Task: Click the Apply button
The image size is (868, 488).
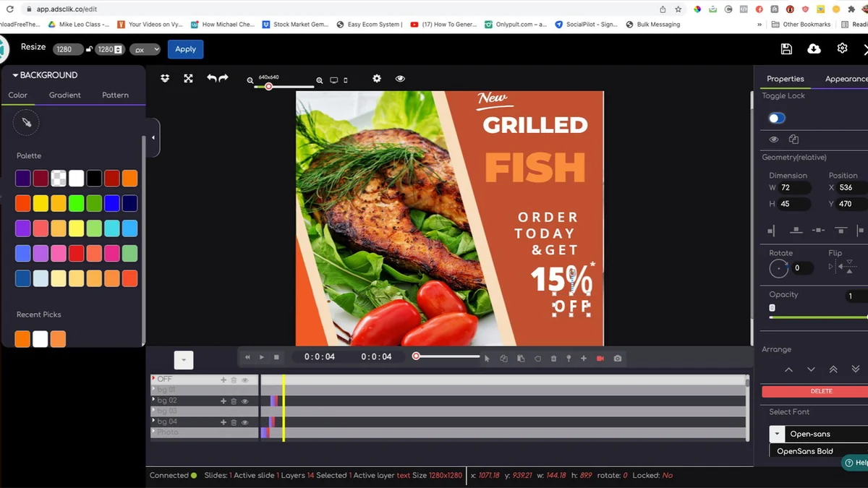Action: click(185, 49)
